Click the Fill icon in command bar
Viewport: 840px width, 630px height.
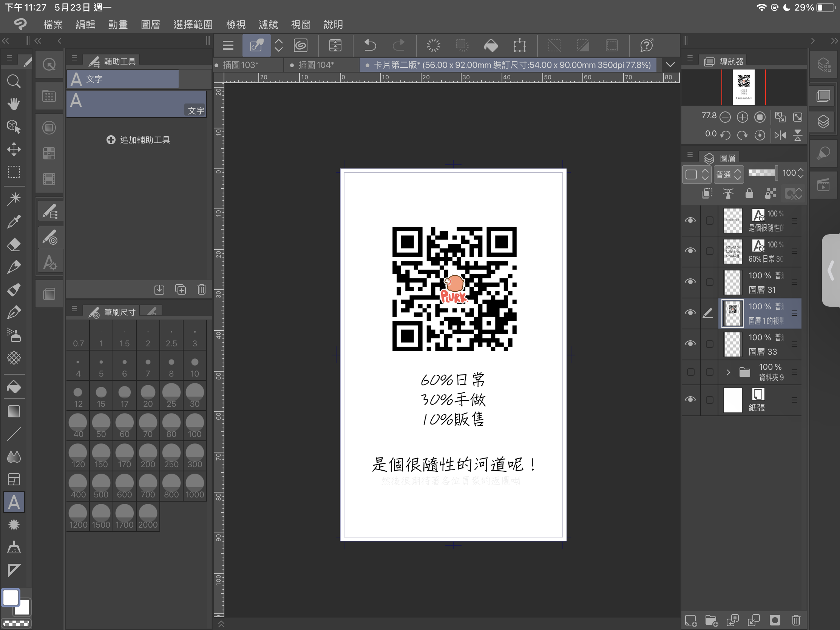[491, 45]
